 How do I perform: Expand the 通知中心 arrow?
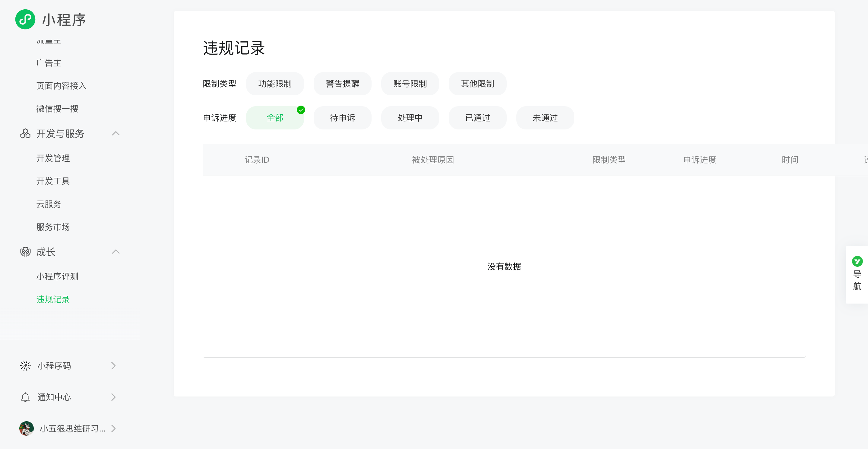pos(114,397)
